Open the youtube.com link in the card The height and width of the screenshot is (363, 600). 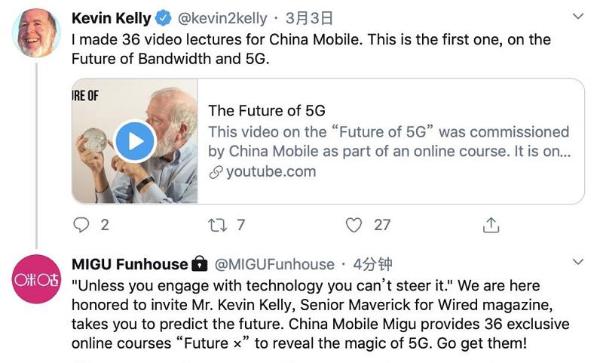click(x=271, y=172)
